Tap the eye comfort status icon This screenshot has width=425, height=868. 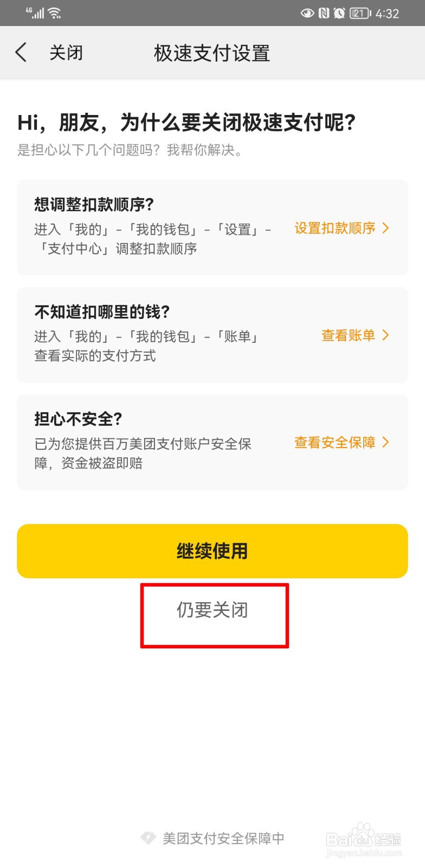click(x=307, y=14)
